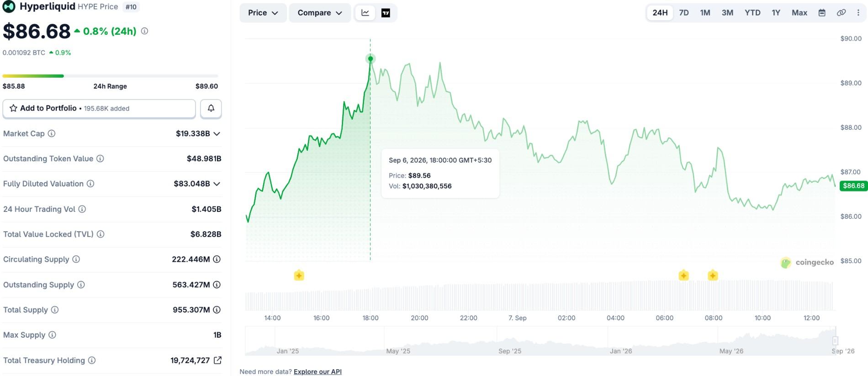Show Total Value Locked info icon
The height and width of the screenshot is (376, 868).
point(101,234)
